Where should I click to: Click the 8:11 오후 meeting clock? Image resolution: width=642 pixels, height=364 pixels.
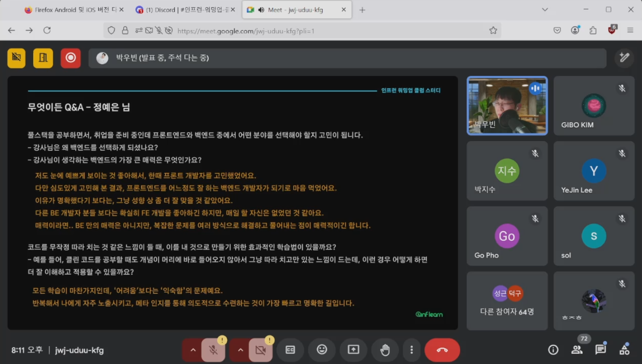[27, 350]
